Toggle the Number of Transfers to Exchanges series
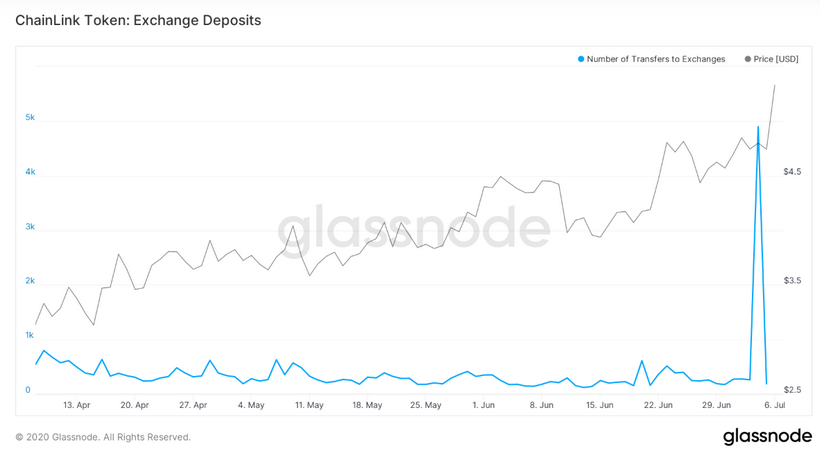 point(655,59)
